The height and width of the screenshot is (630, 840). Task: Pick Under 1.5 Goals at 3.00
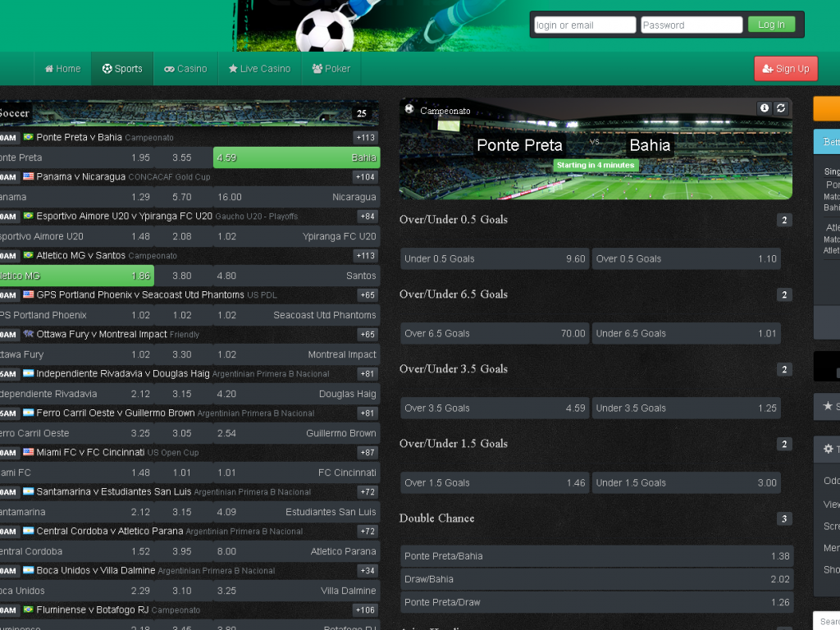point(687,482)
